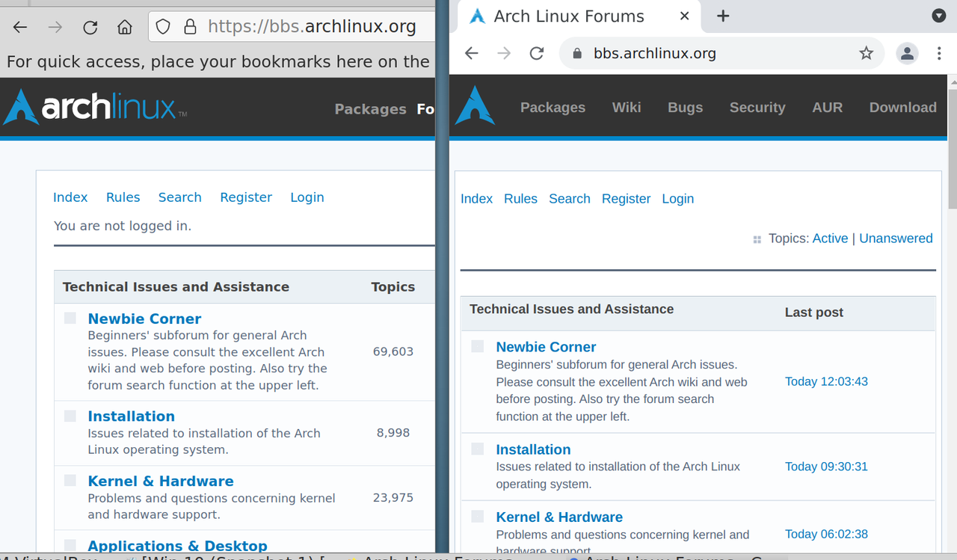Click Kernel & Hardware status icon in Firefox

[x=70, y=480]
